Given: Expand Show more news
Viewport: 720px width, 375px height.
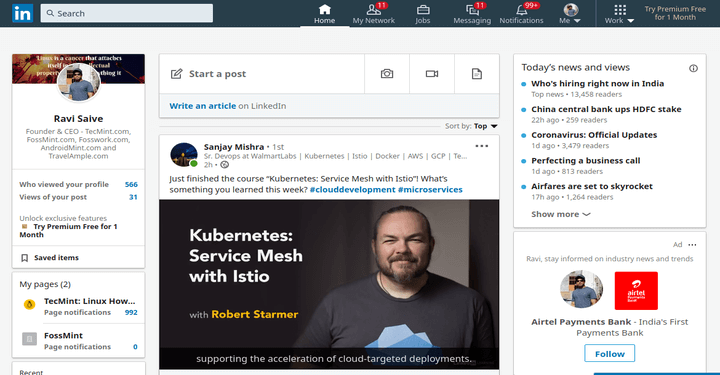Looking at the screenshot, I should click(561, 214).
